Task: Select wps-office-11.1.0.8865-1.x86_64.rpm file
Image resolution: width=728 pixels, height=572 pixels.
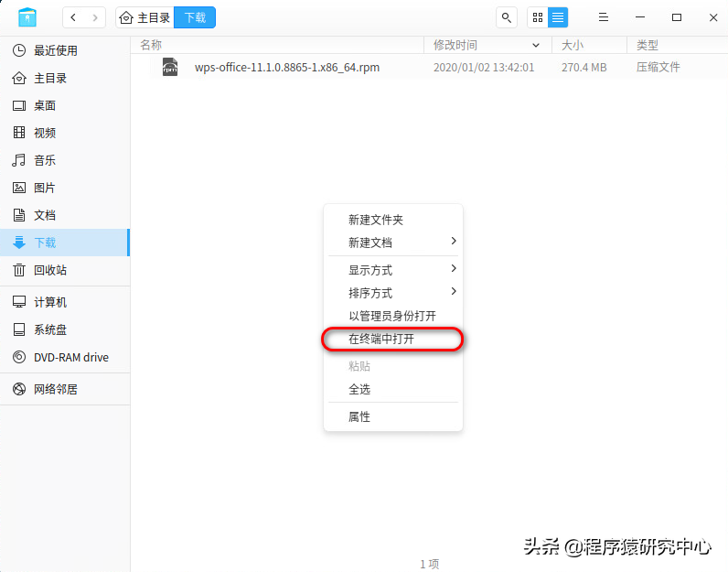Action: tap(287, 68)
